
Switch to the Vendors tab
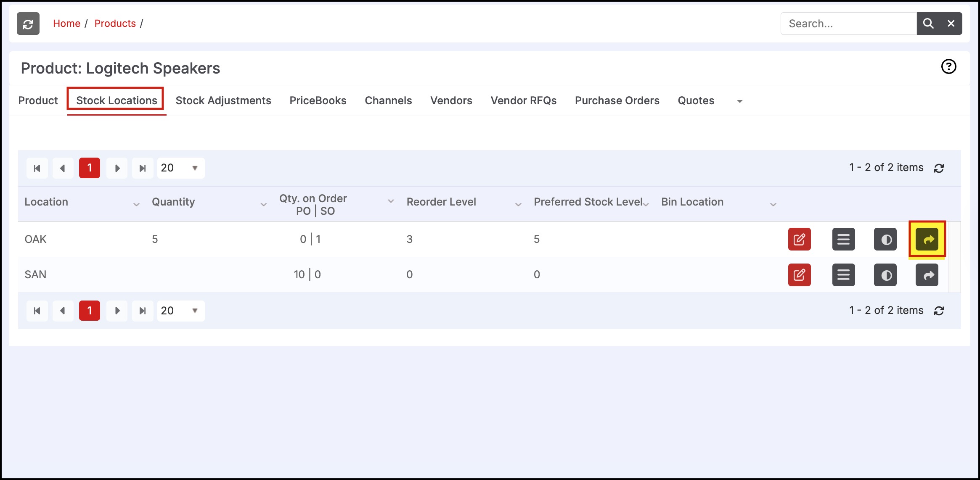[x=451, y=101]
